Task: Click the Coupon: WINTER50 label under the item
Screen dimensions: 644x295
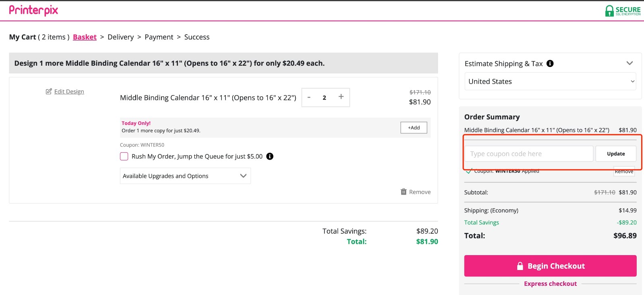Action: (142, 145)
